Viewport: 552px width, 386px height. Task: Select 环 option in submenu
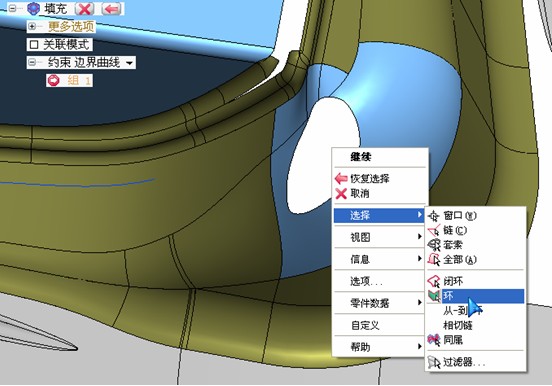[475, 296]
